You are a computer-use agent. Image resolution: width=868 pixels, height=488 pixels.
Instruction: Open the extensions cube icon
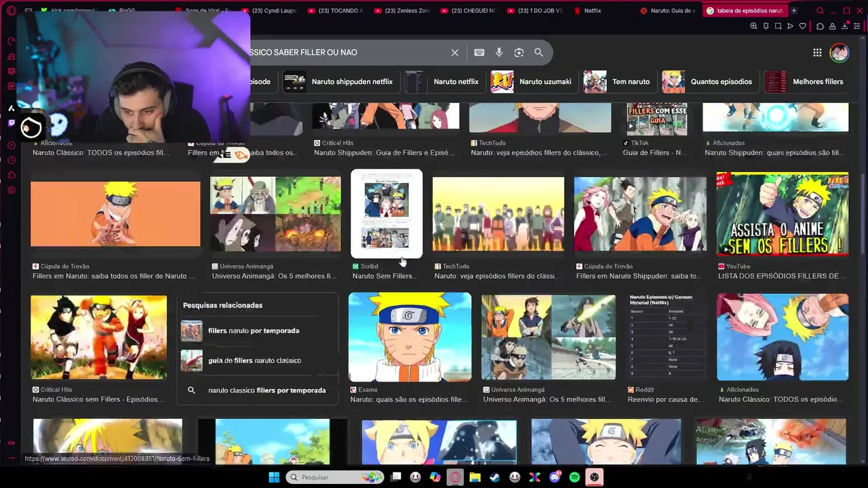coord(820,26)
